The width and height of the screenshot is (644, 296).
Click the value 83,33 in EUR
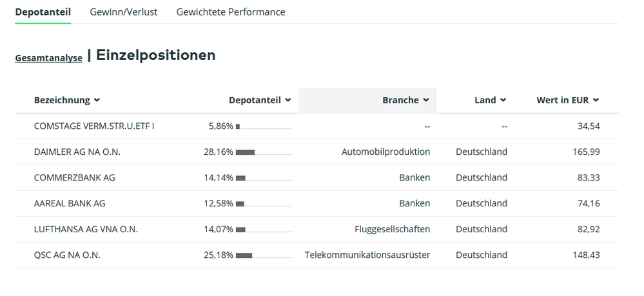point(589,177)
